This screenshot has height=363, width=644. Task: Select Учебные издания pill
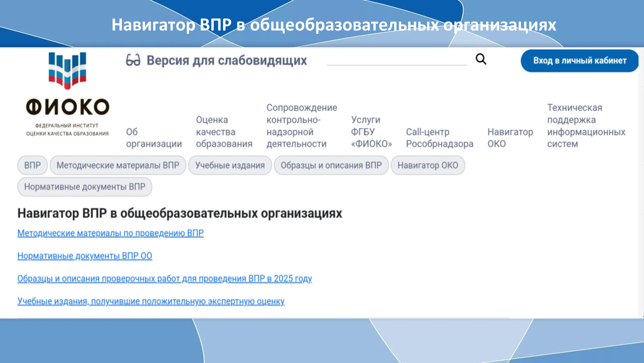point(230,165)
